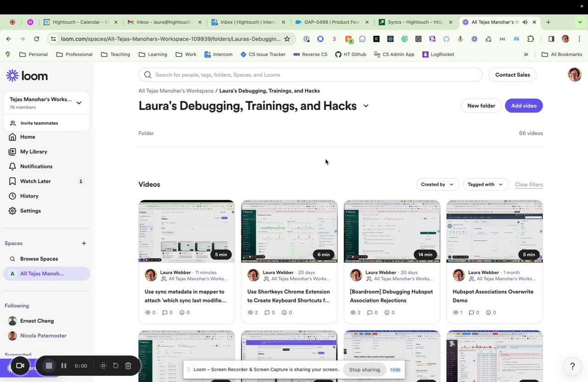Switch to the Syncs - Hightouch browser tab
This screenshot has width=588, height=382.
[x=415, y=22]
